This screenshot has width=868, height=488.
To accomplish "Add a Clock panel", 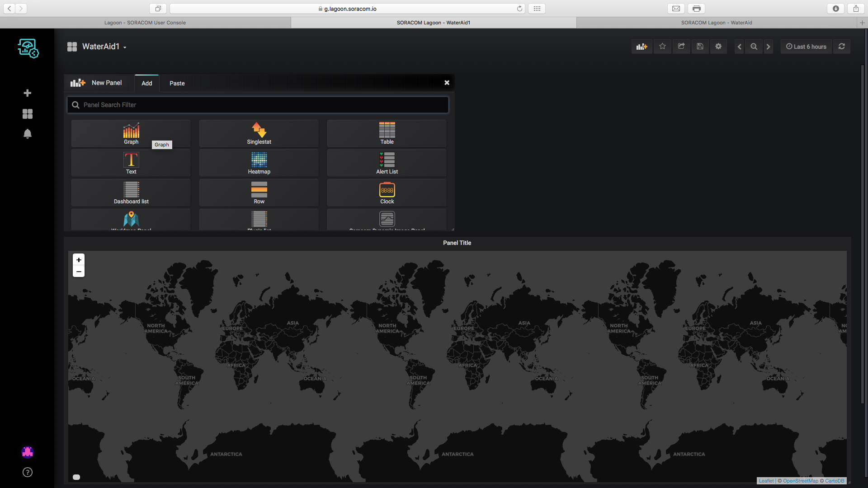I will click(387, 193).
